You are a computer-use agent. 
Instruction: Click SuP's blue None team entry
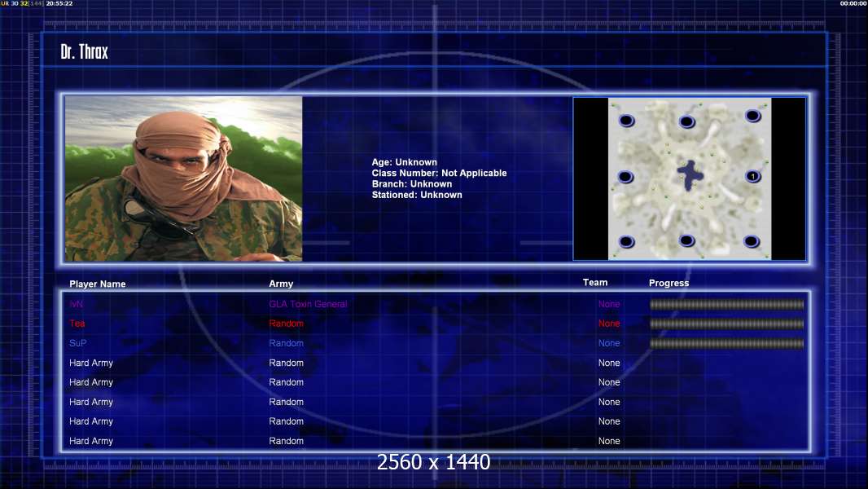pos(609,343)
